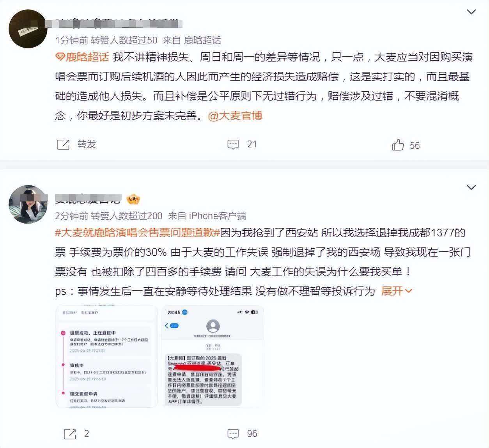489x448 pixels.
Task: Click the 鹿晗超话 diamond super-topic icon
Action: (x=60, y=57)
